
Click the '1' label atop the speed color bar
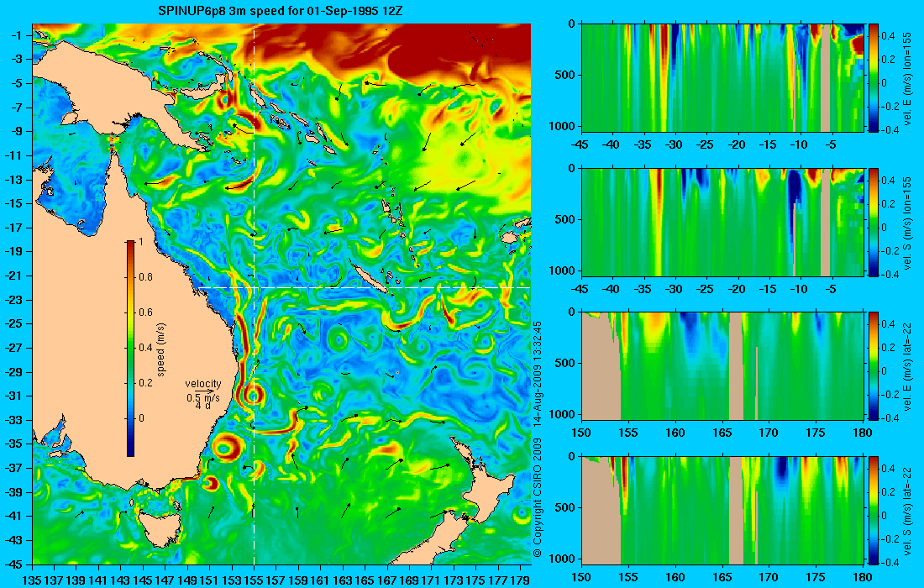pos(140,242)
